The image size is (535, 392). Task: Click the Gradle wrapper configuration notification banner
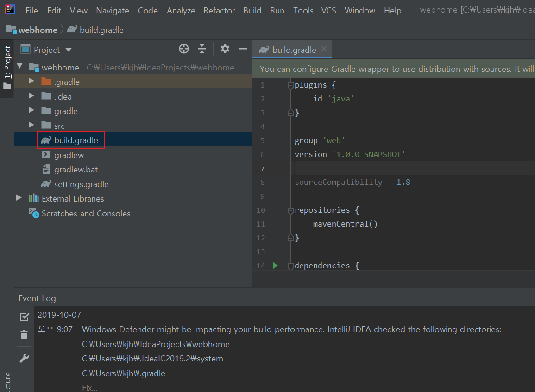point(394,69)
